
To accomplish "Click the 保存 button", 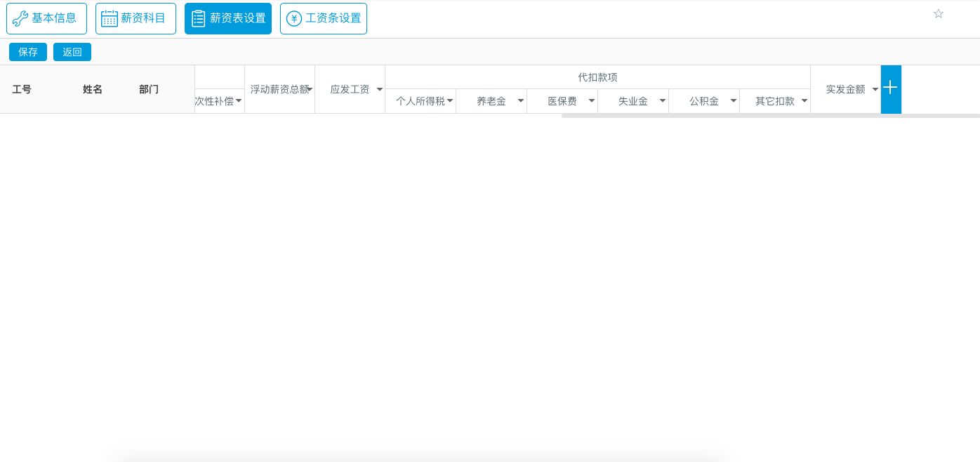I will 28,52.
